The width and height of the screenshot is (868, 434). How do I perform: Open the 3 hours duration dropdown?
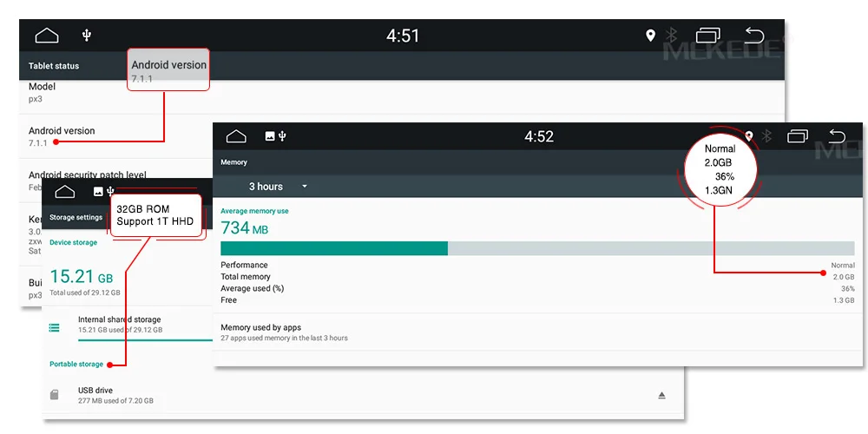[x=278, y=187]
